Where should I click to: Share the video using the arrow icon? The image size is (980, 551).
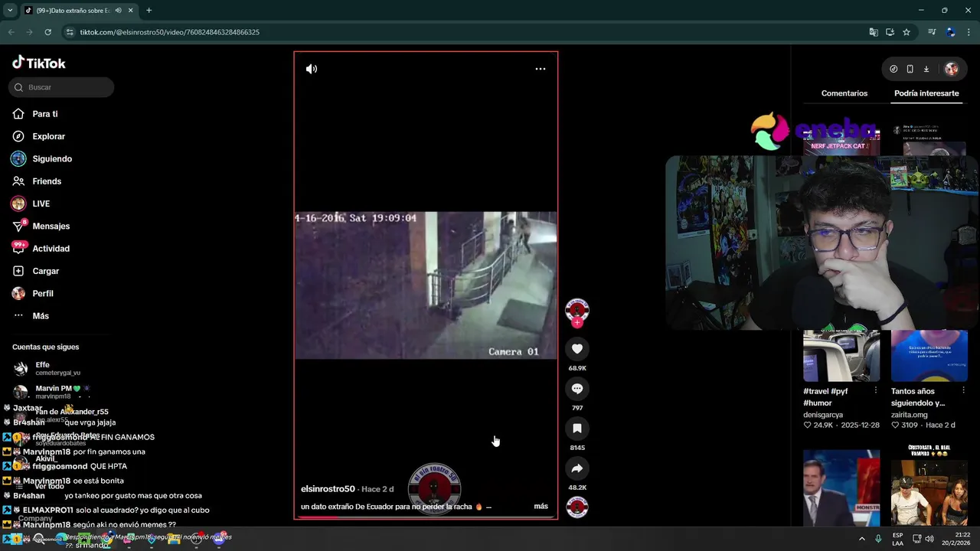[577, 468]
